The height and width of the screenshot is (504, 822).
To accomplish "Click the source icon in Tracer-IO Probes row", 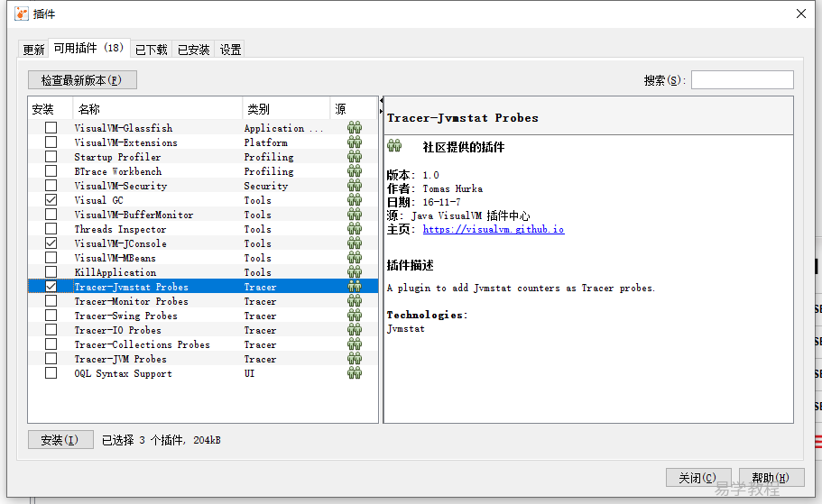I will click(x=355, y=330).
